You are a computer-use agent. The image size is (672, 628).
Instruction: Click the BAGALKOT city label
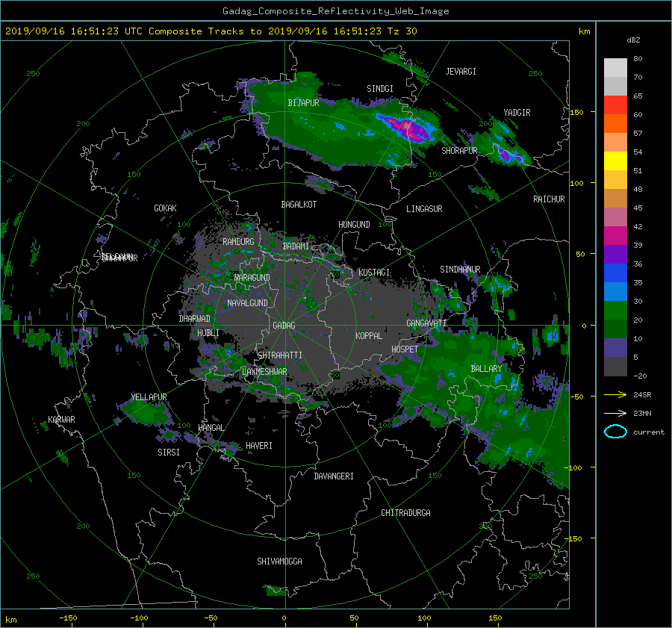(x=299, y=205)
